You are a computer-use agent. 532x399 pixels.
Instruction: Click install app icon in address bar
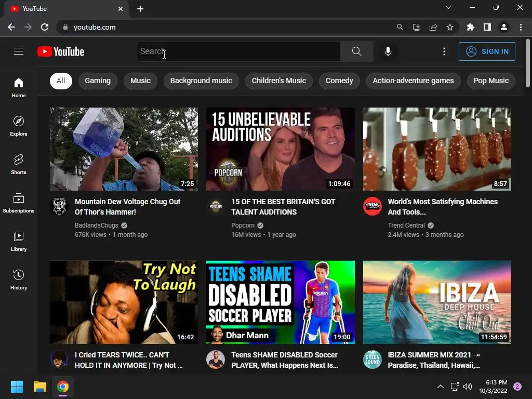(x=417, y=27)
